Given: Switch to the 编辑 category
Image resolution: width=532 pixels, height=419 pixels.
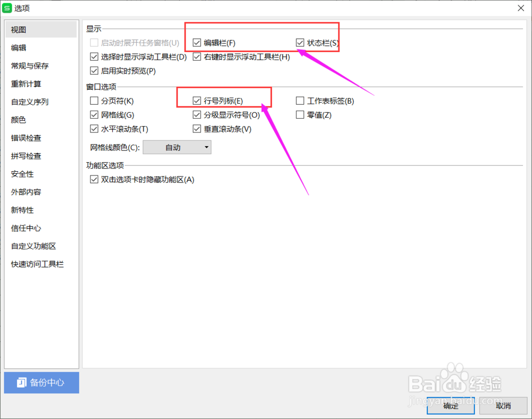Looking at the screenshot, I should [41, 48].
